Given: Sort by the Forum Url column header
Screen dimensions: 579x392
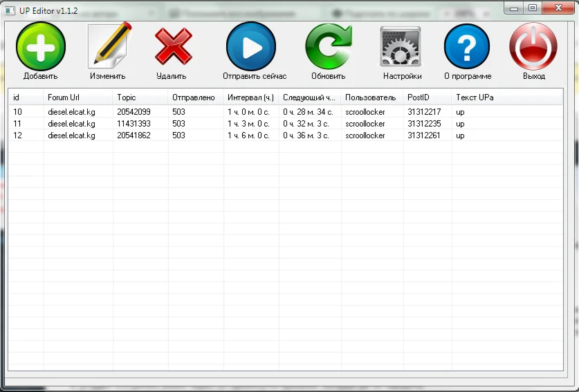Looking at the screenshot, I should click(78, 97).
